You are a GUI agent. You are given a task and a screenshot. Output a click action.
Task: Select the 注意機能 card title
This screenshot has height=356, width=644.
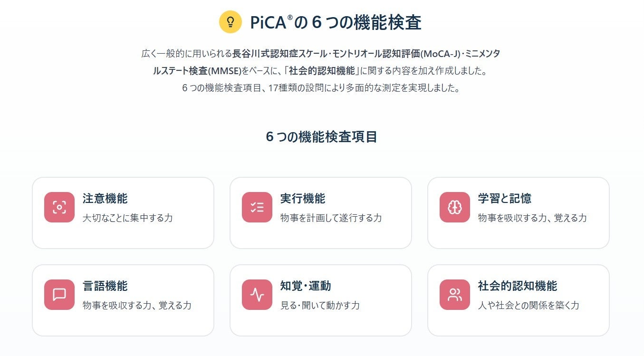(x=105, y=199)
